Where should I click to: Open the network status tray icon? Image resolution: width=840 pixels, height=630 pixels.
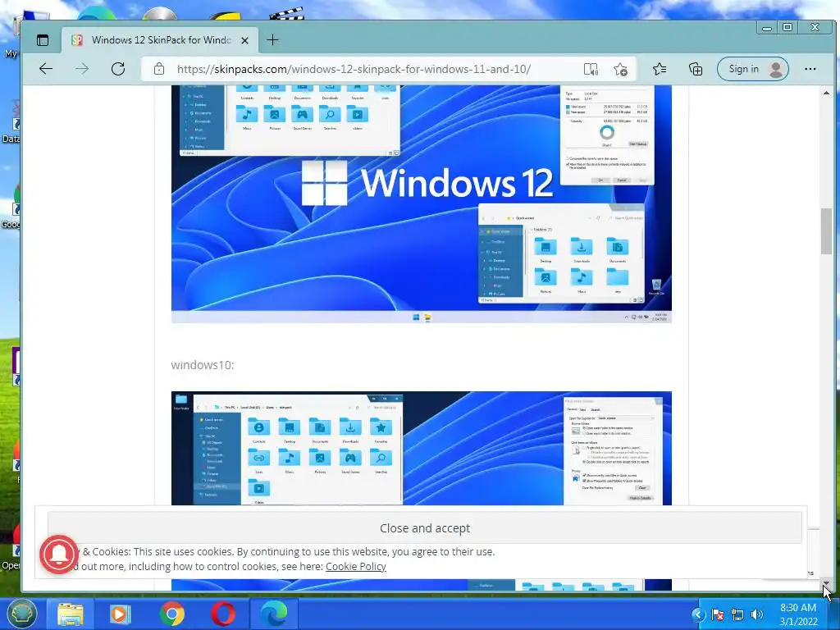pyautogui.click(x=737, y=614)
